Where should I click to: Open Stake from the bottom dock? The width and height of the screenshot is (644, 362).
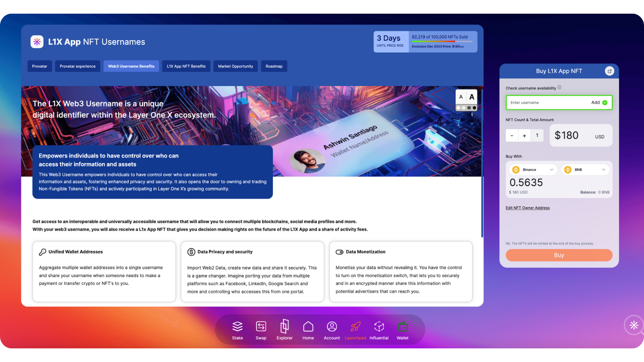pyautogui.click(x=237, y=330)
